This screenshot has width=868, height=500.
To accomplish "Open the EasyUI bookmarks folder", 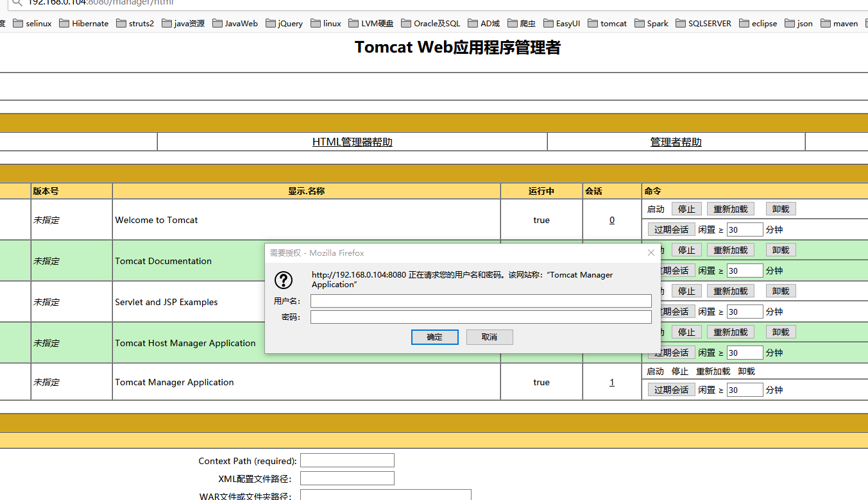I will pyautogui.click(x=562, y=24).
